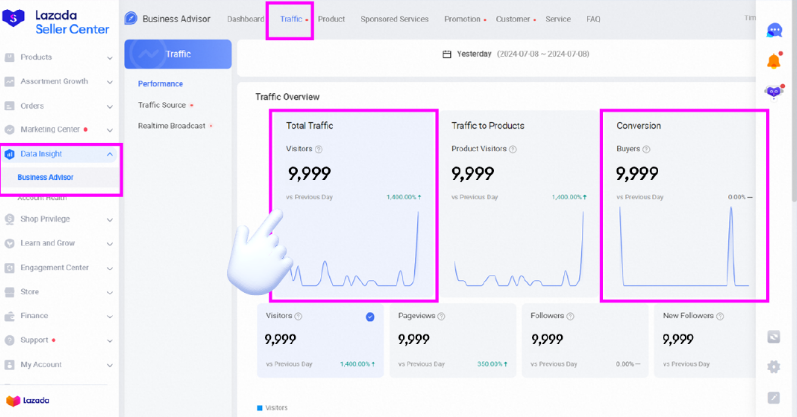This screenshot has height=417, width=797.
Task: Click the calendar icon beside Yesterday
Action: pos(447,54)
